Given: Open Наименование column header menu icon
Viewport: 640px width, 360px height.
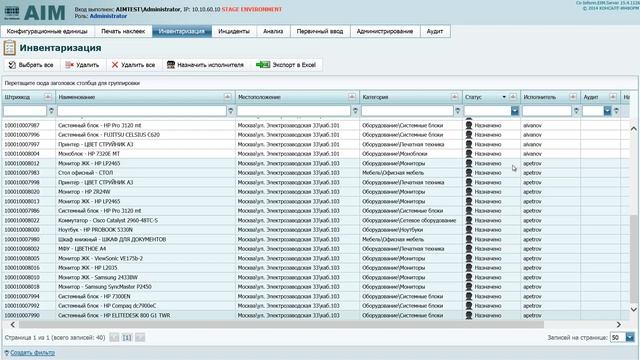Looking at the screenshot, I should (227, 97).
